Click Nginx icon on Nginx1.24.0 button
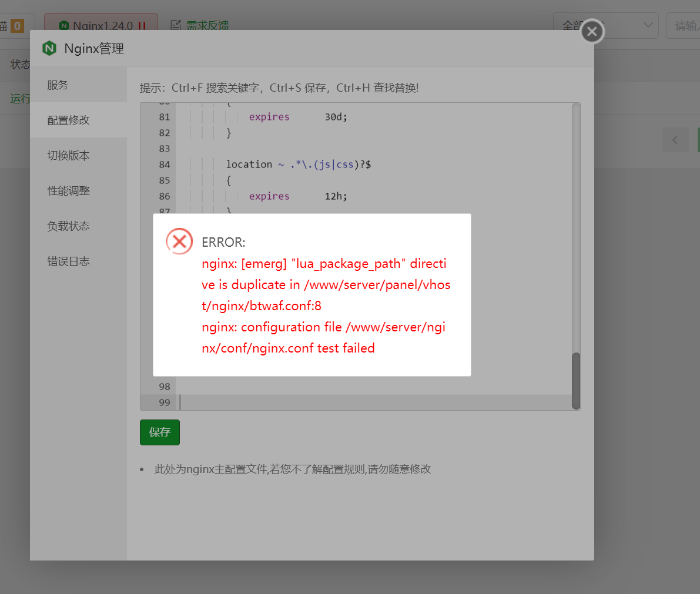 (x=64, y=25)
